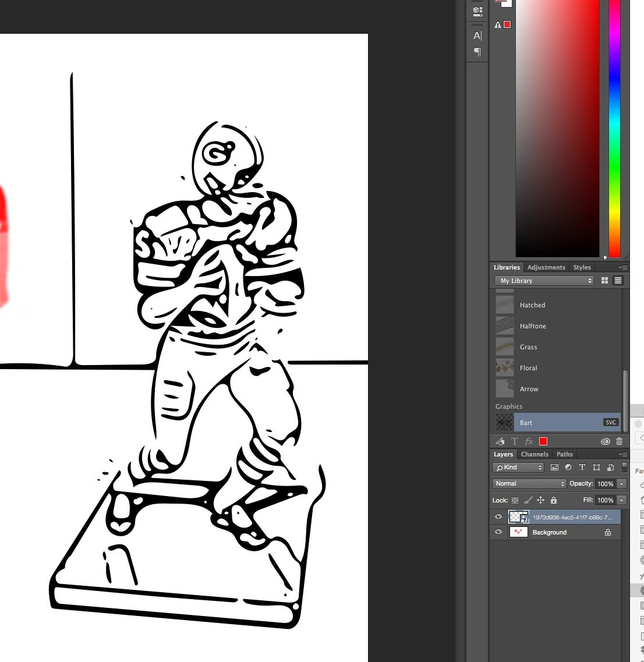Click the out-of-gamut warning triangle
Image resolution: width=644 pixels, height=662 pixels.
[x=498, y=25]
